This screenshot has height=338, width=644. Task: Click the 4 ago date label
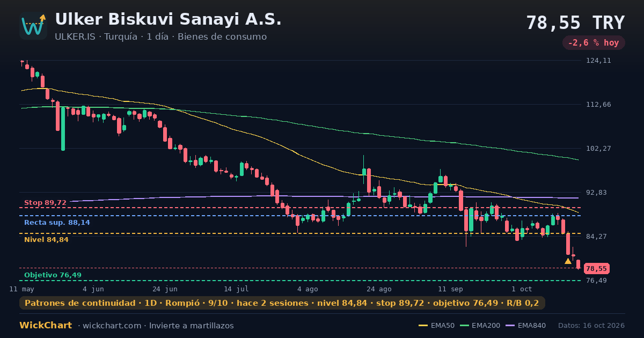point(308,289)
